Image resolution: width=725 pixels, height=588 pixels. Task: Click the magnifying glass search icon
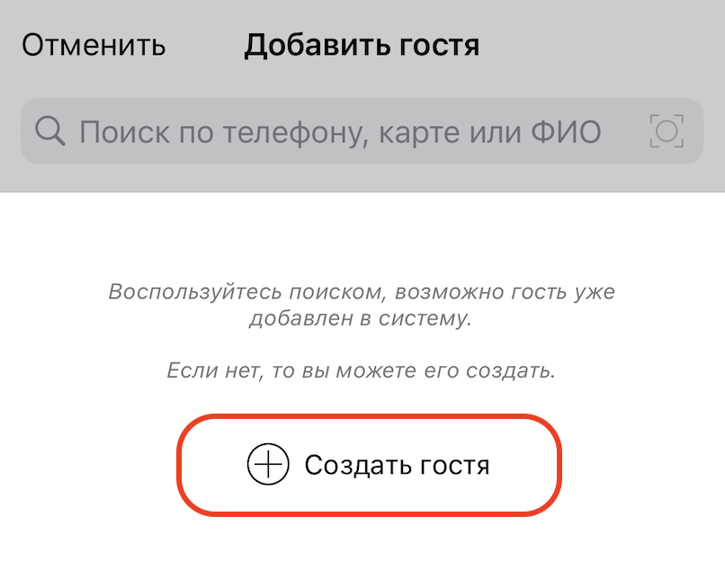click(x=50, y=132)
